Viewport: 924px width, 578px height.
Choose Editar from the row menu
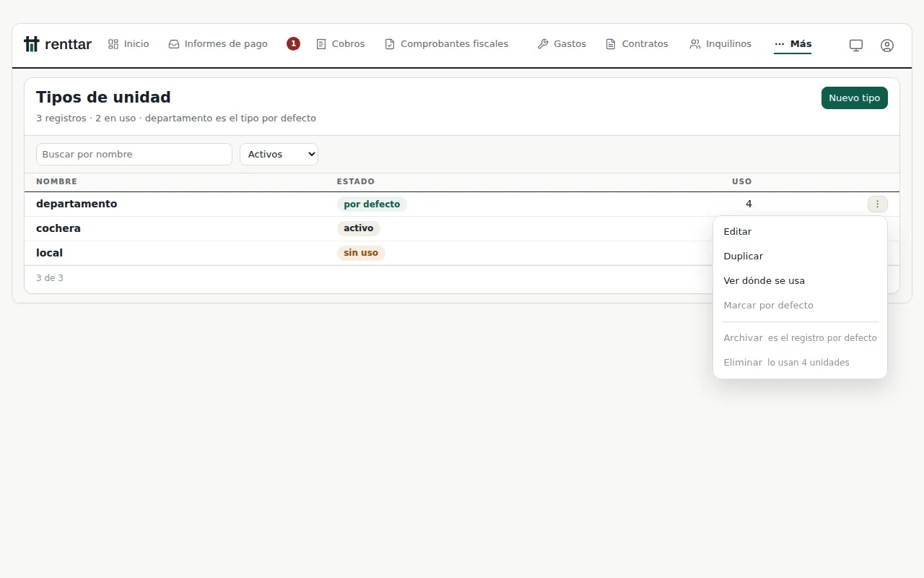tap(800, 232)
